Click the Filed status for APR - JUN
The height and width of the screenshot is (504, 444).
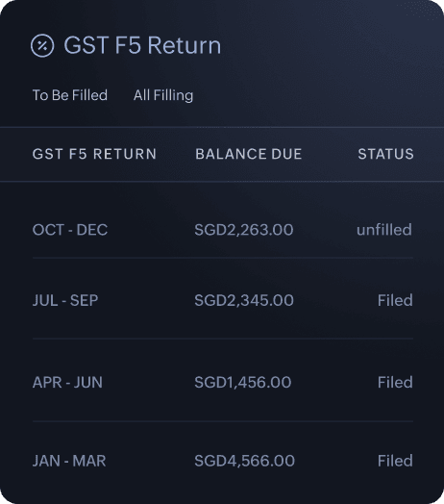pyautogui.click(x=395, y=382)
